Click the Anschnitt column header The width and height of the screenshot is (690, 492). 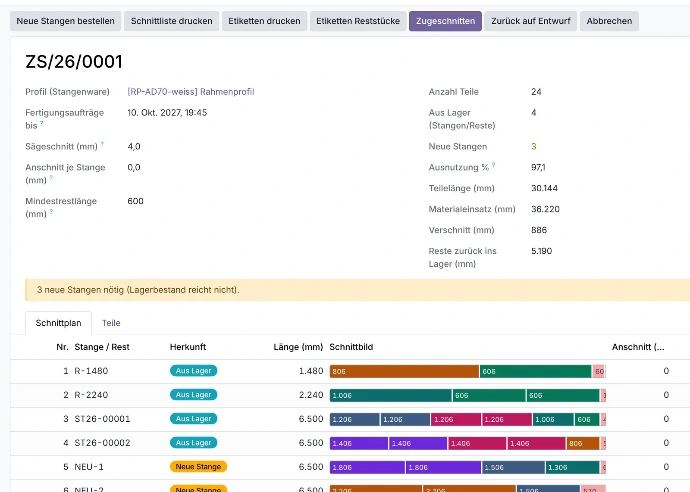(638, 347)
